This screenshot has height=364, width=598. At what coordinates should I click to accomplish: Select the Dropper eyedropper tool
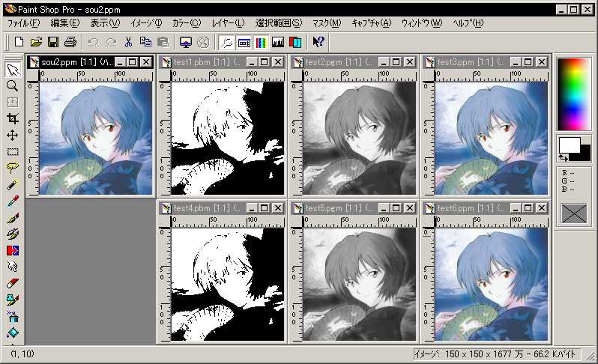pos(13,201)
